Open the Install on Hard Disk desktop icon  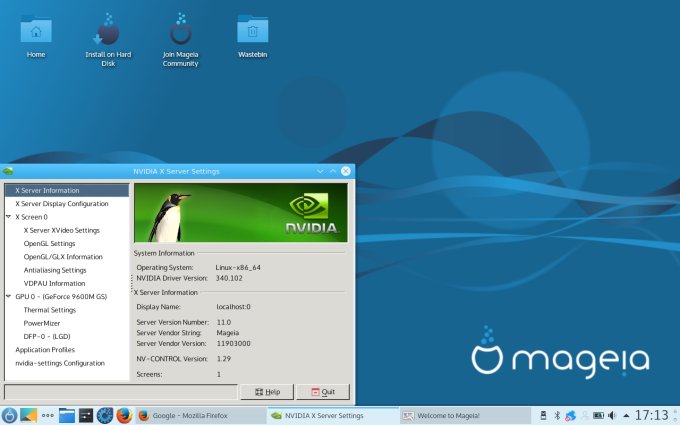[108, 40]
